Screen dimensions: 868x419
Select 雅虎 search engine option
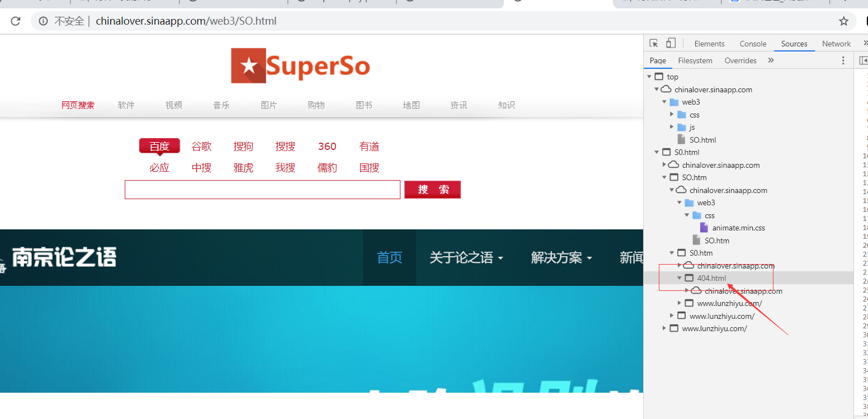pyautogui.click(x=243, y=168)
